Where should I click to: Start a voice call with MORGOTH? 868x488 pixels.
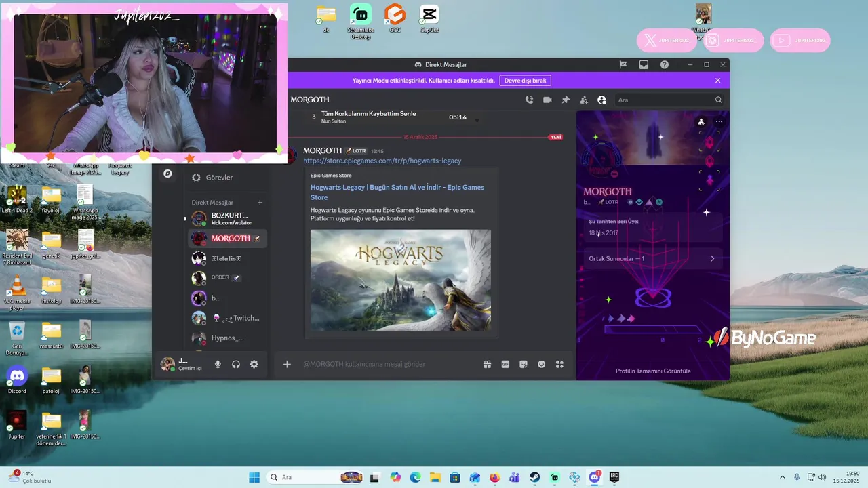[529, 100]
